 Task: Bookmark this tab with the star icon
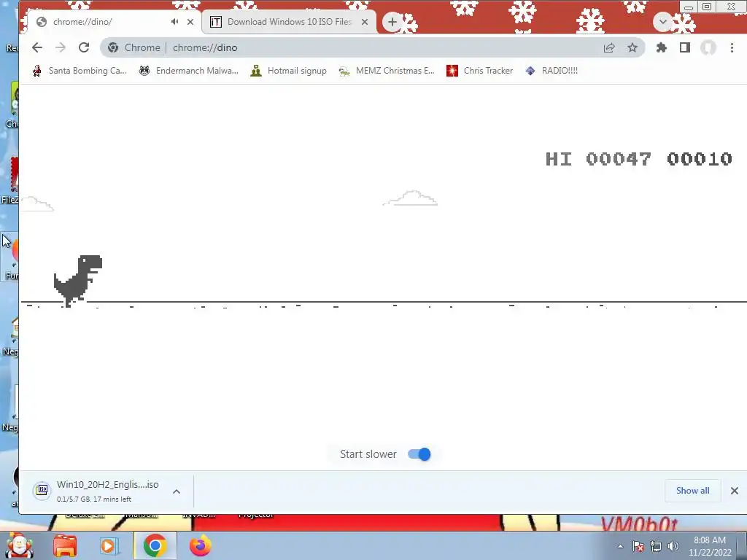coord(632,47)
